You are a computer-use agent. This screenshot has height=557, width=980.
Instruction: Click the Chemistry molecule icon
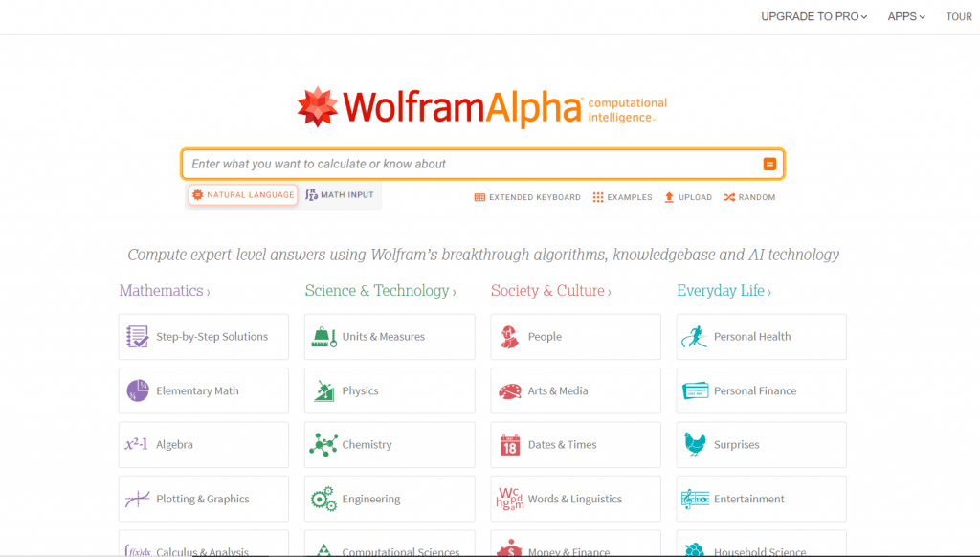[323, 444]
